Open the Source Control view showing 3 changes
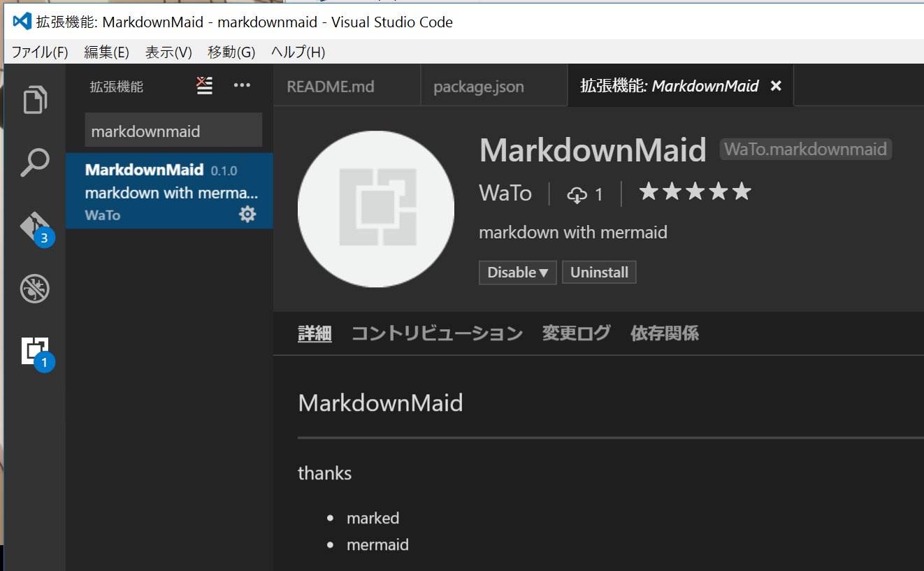This screenshot has width=924, height=571. click(34, 225)
